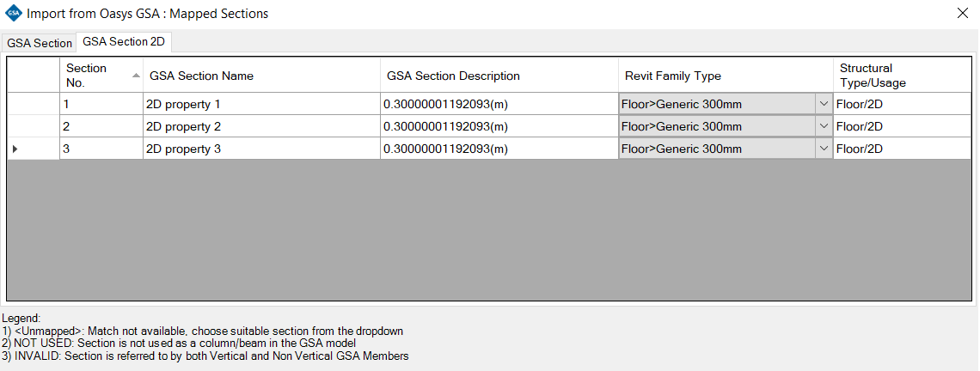The height and width of the screenshot is (371, 980).
Task: Select the GSA Section 2D tab
Action: point(124,42)
